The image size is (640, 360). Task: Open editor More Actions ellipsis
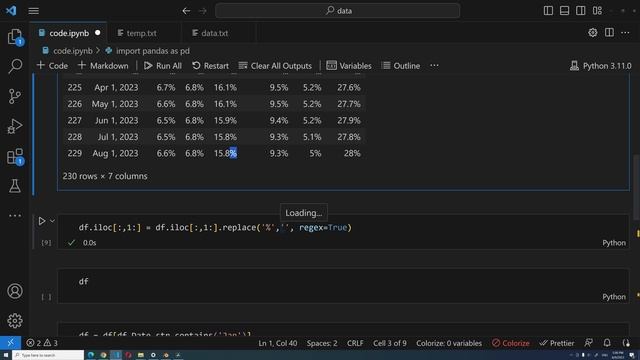coord(625,33)
